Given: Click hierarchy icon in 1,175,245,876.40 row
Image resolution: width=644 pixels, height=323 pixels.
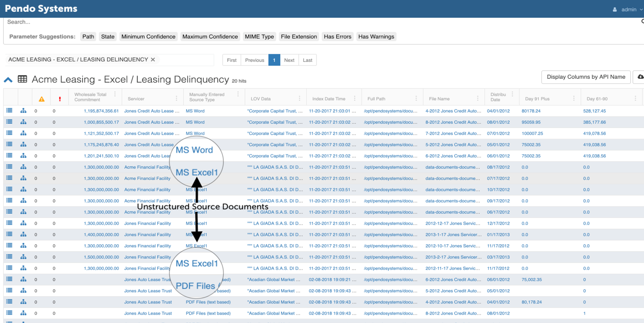Looking at the screenshot, I should (23, 145).
